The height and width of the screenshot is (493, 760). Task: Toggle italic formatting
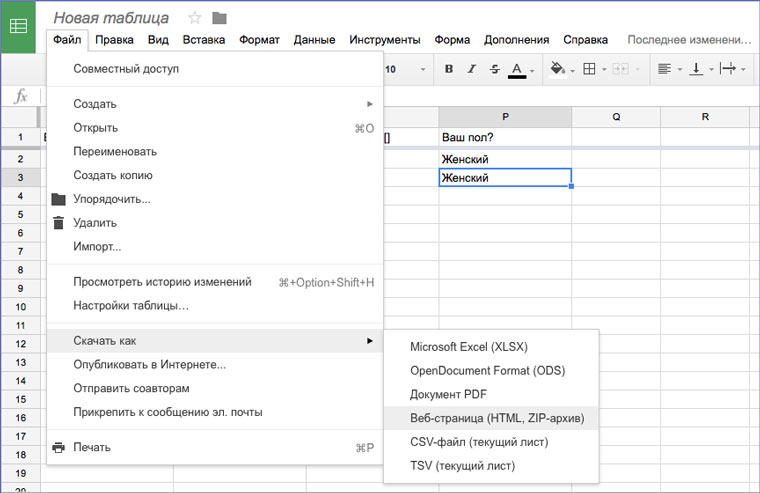click(472, 69)
